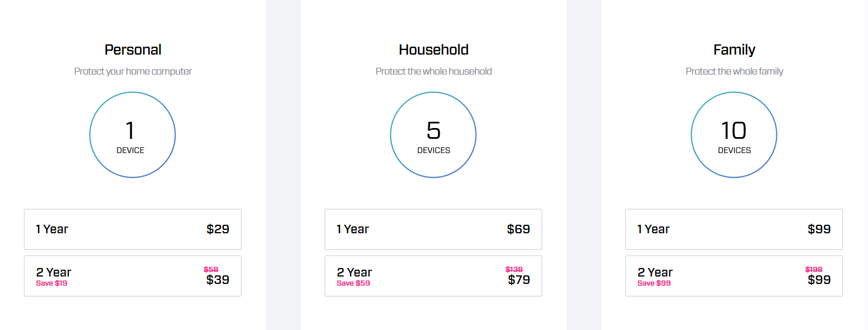Viewport: 868px width, 330px height.
Task: Click the crossed-out $198 price
Action: 814,269
